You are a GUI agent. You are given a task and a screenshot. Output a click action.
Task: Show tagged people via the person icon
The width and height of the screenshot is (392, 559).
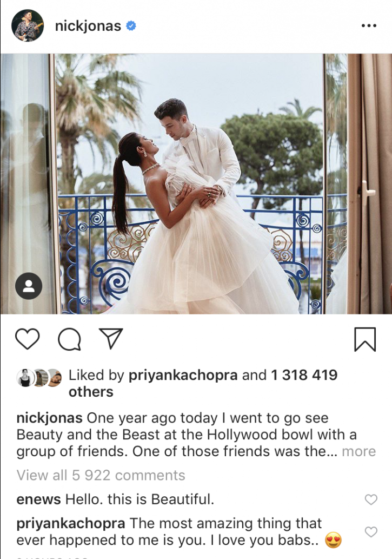click(x=29, y=286)
